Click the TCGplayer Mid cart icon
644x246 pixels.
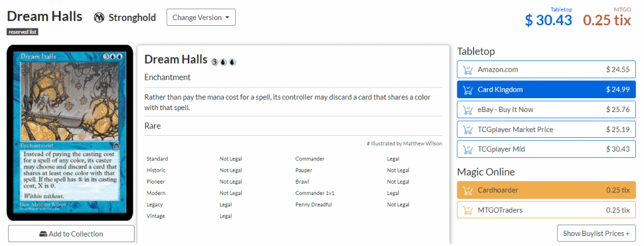pos(467,150)
